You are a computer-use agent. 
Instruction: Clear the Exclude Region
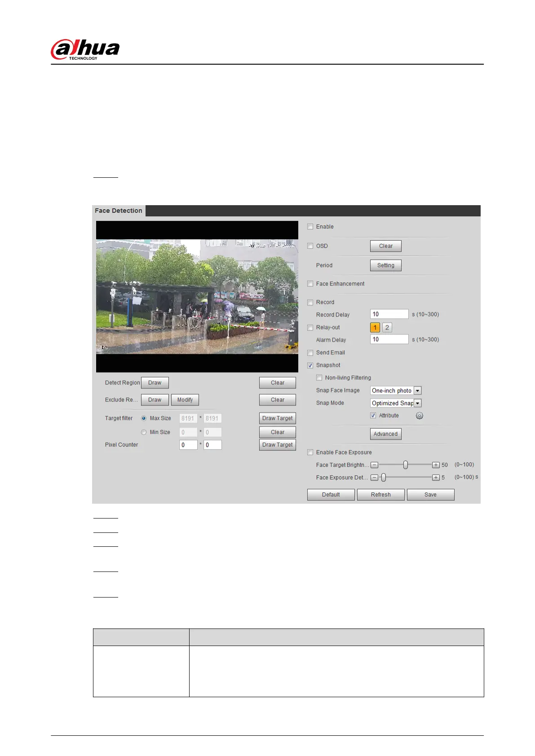click(278, 400)
